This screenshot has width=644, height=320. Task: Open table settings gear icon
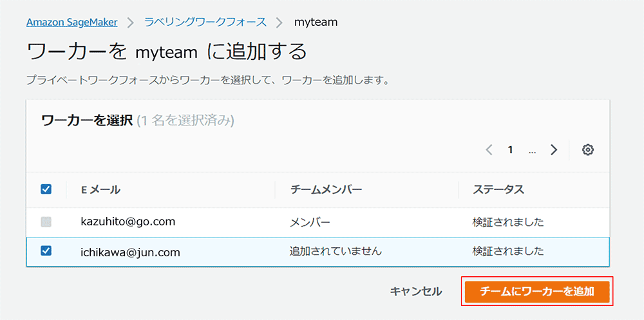pos(587,150)
